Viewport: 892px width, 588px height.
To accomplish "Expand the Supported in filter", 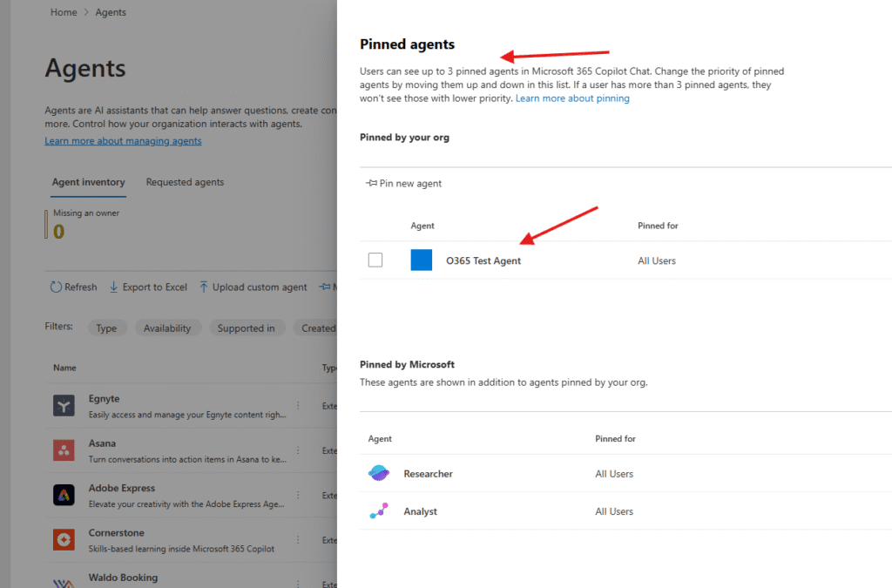I will (246, 328).
